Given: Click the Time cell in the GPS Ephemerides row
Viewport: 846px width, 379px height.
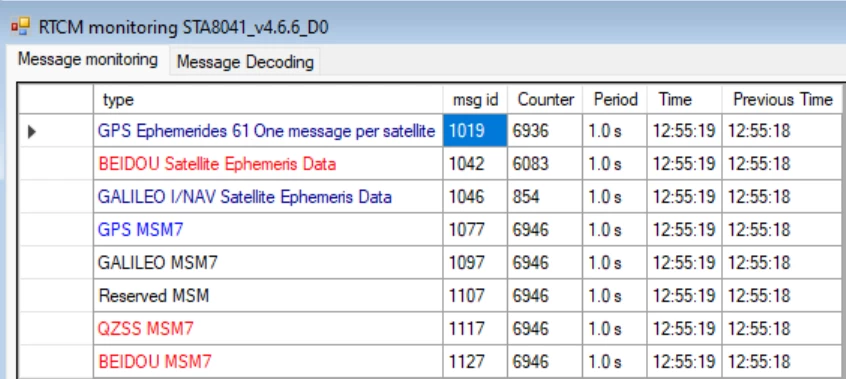Looking at the screenshot, I should tap(685, 131).
